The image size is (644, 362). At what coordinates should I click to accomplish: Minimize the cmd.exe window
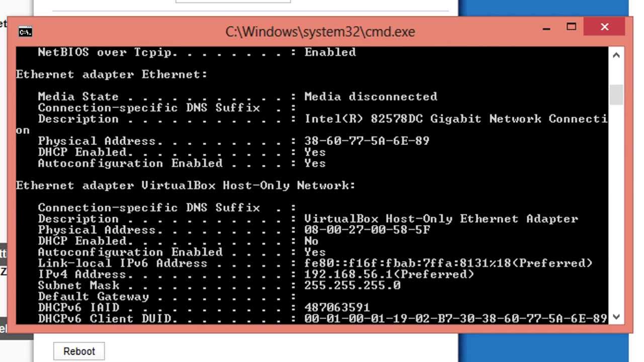pos(546,28)
